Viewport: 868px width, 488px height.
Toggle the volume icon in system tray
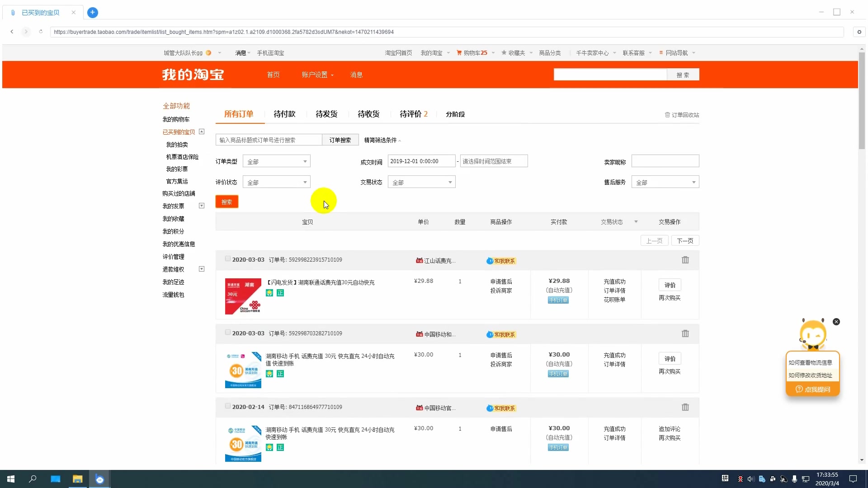click(x=751, y=479)
